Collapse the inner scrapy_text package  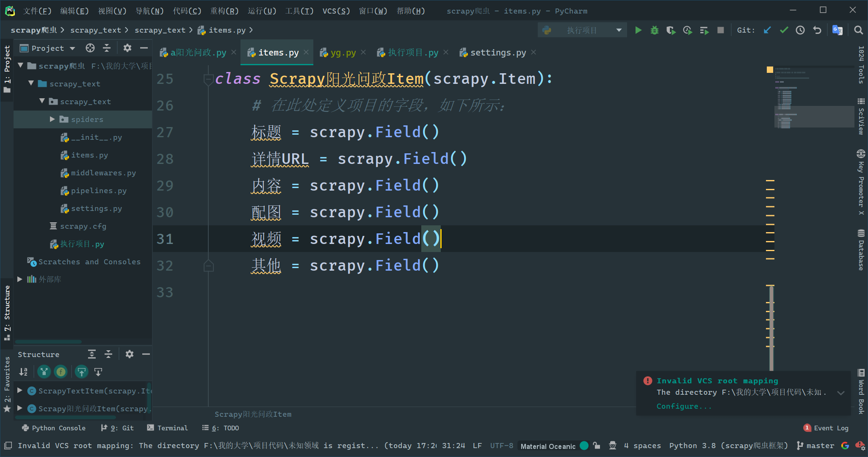click(42, 101)
